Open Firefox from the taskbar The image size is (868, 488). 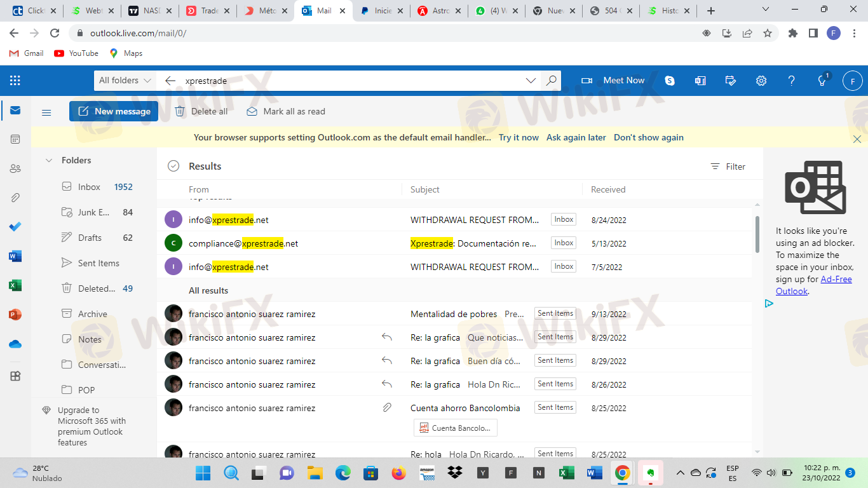pos(398,473)
